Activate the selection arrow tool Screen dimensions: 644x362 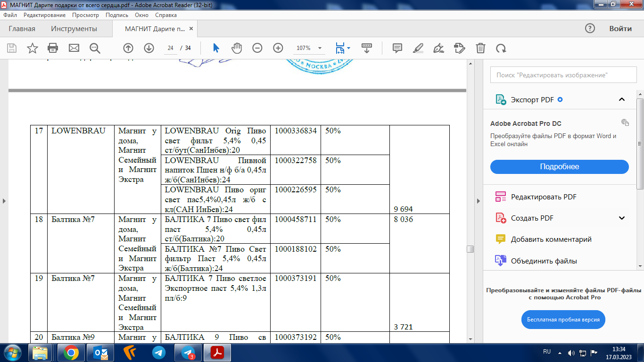[216, 48]
